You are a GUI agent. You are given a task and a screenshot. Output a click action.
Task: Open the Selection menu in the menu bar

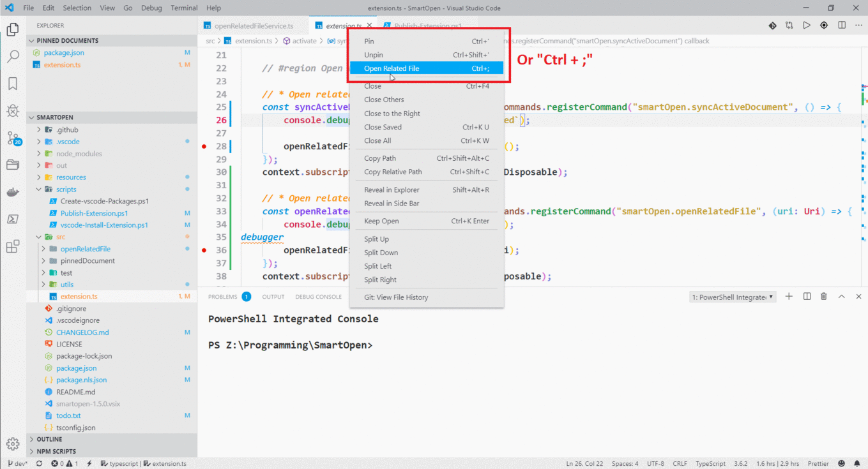(x=77, y=8)
